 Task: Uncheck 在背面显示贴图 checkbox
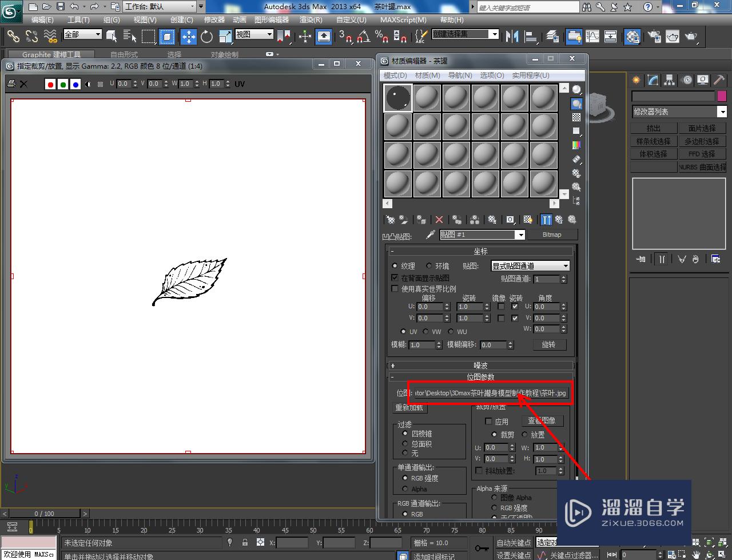[x=395, y=277]
